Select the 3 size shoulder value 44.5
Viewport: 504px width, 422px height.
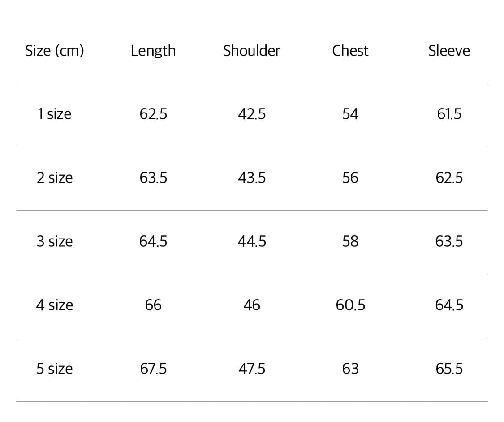251,242
